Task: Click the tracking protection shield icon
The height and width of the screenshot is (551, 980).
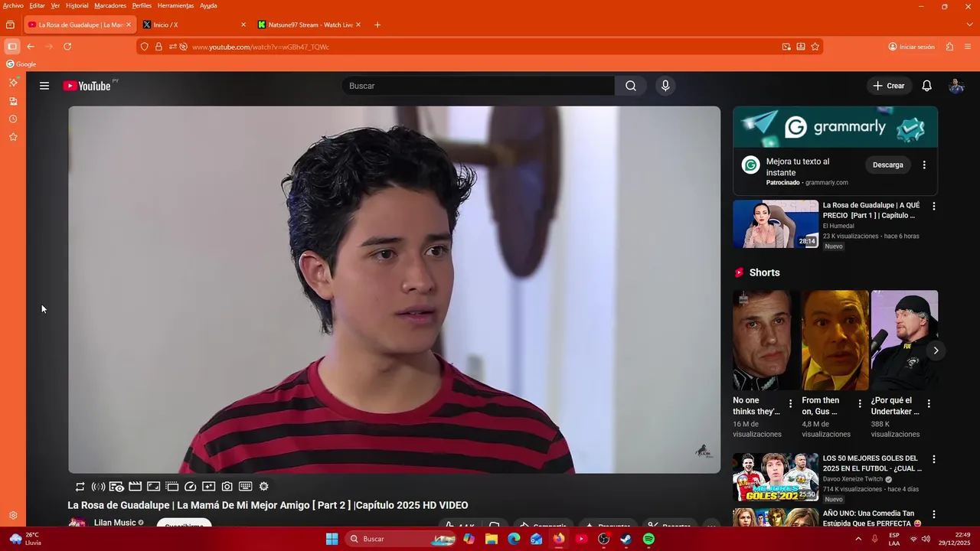Action: (144, 47)
